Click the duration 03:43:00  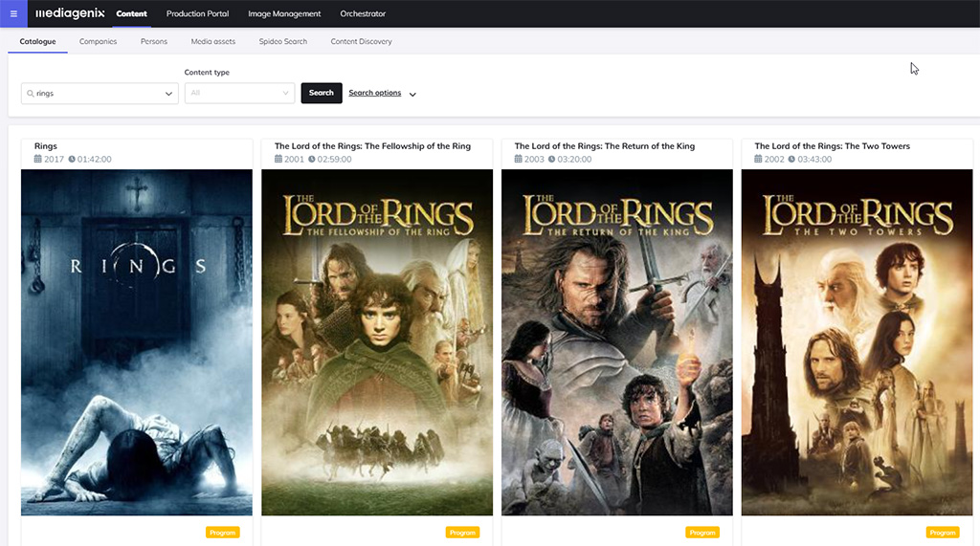814,160
